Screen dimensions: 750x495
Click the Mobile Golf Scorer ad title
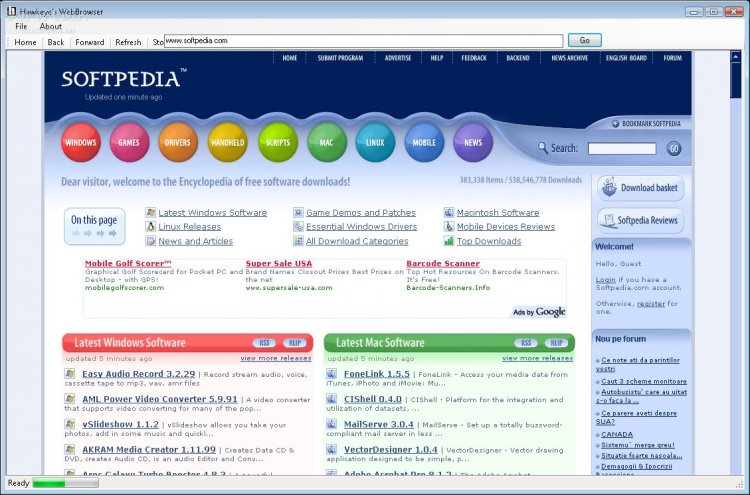pyautogui.click(x=128, y=264)
